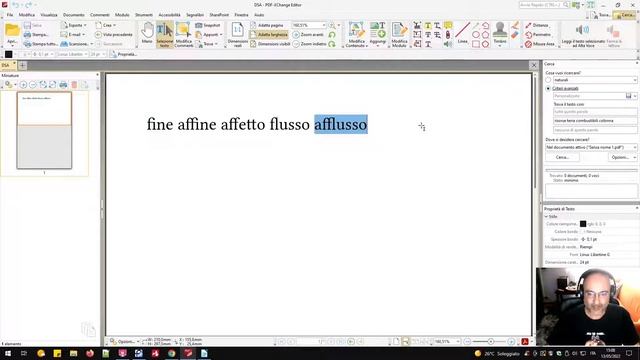The width and height of the screenshot is (640, 360).
Task: Select the oval shape tool
Action: pos(476,35)
